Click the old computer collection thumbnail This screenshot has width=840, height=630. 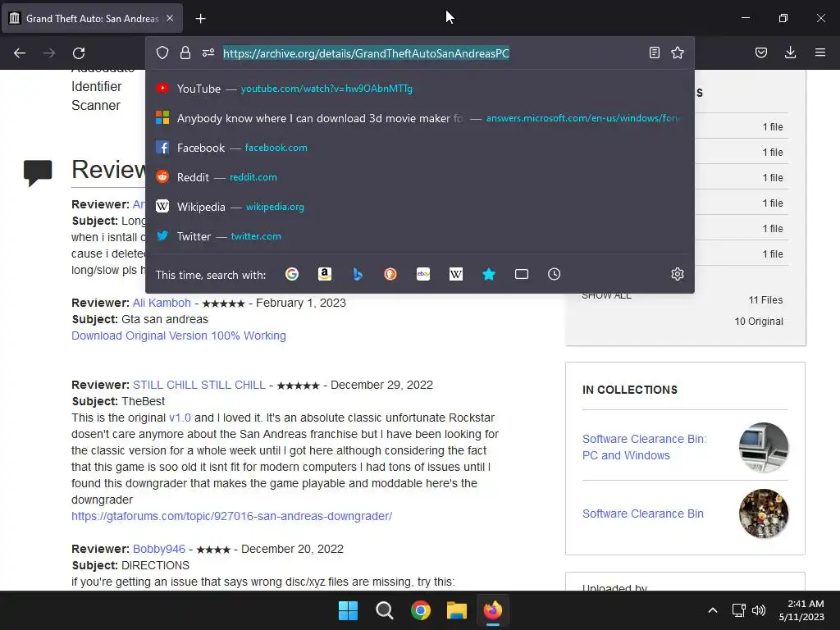(764, 447)
